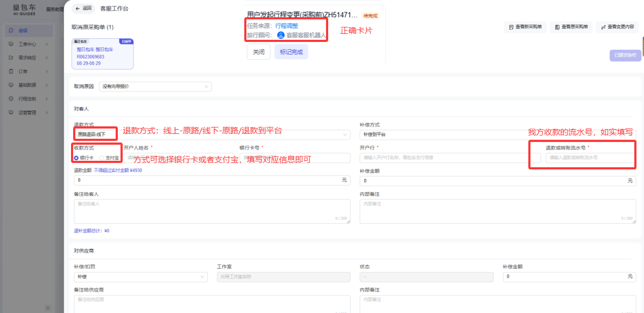Click the 开户行 input field
Screen dimensions: 644x313
click(450, 158)
